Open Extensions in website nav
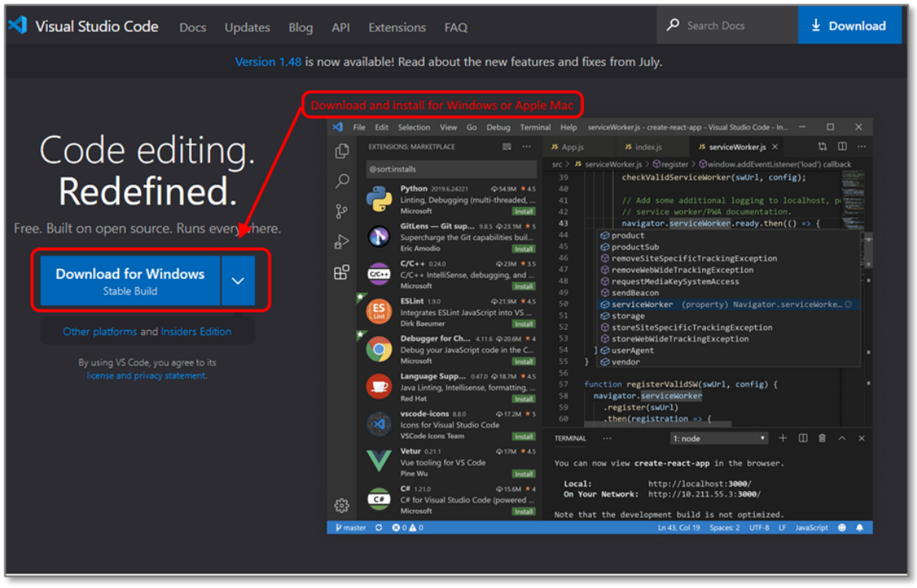 click(397, 28)
